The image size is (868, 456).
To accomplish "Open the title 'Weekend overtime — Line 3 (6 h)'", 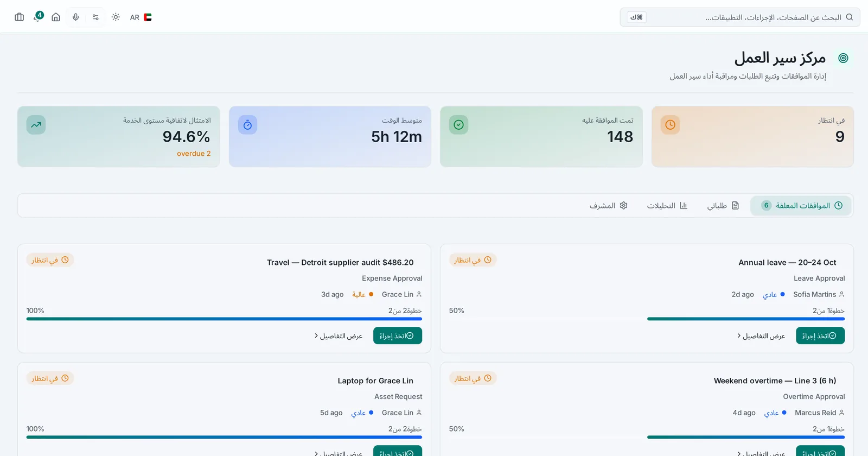I will 775,381.
